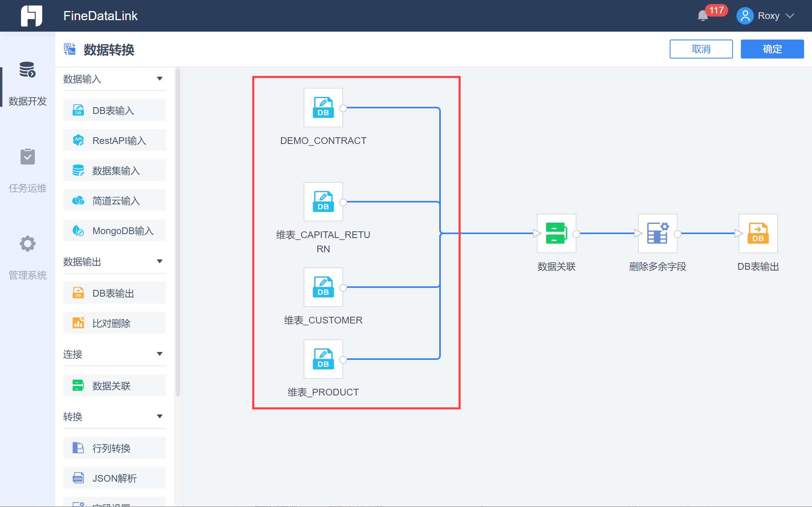Select the 维表_PRODUCT DB node icon
The height and width of the screenshot is (507, 812).
(323, 359)
